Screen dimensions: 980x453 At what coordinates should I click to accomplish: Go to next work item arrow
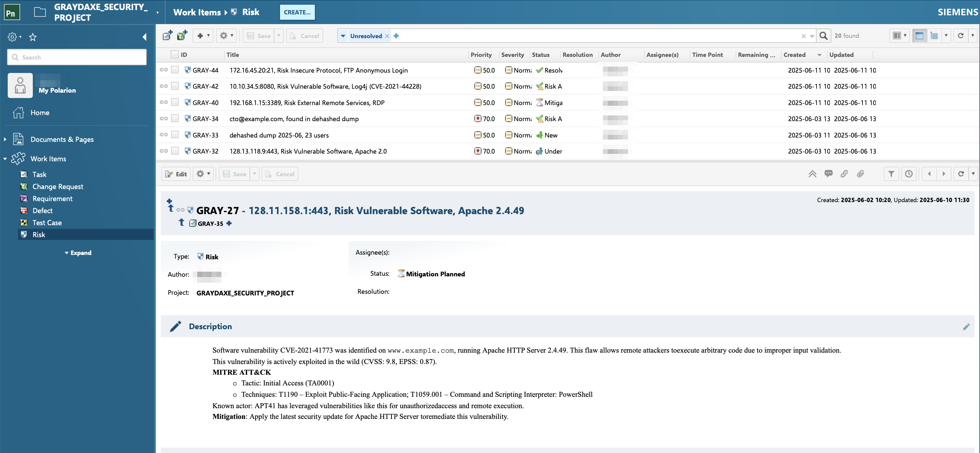tap(944, 174)
